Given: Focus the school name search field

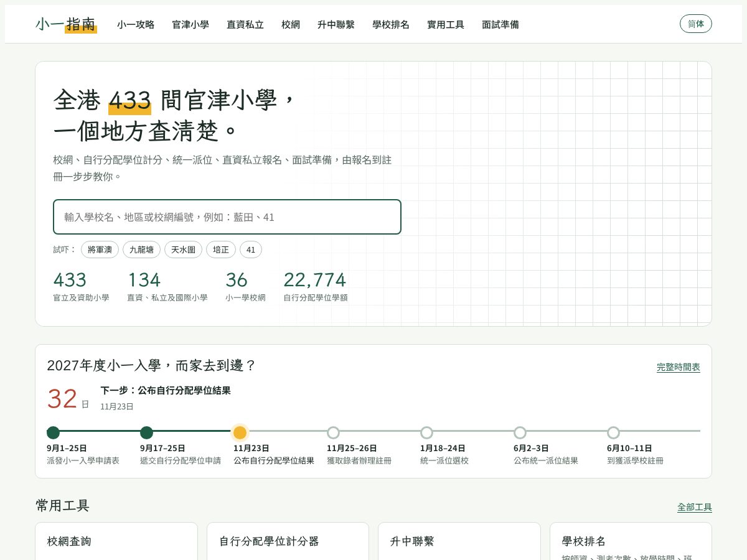Looking at the screenshot, I should pos(227,217).
